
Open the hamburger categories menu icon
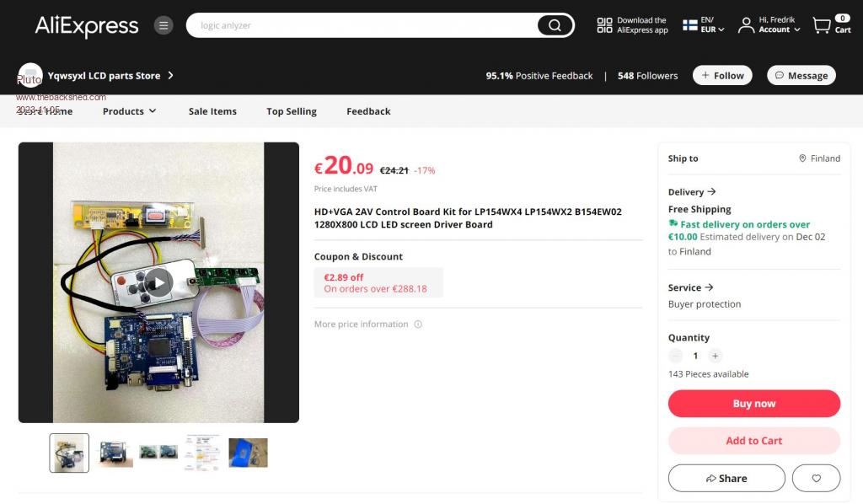(163, 25)
